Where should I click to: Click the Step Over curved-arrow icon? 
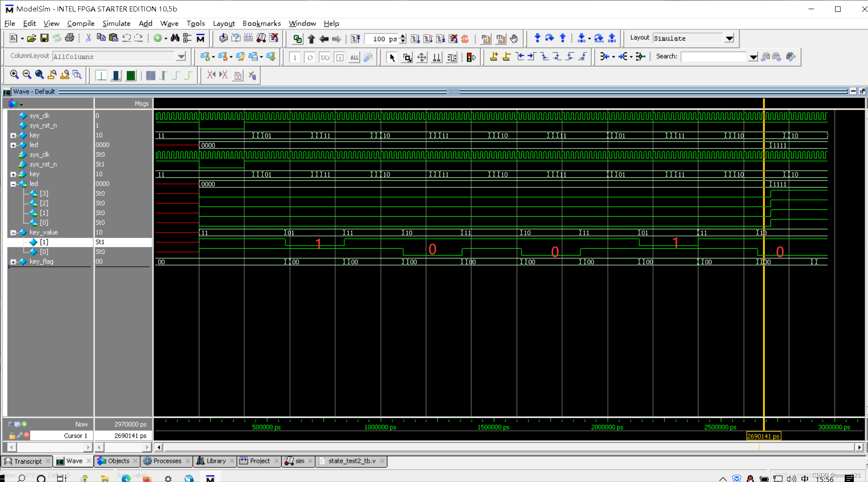(550, 38)
